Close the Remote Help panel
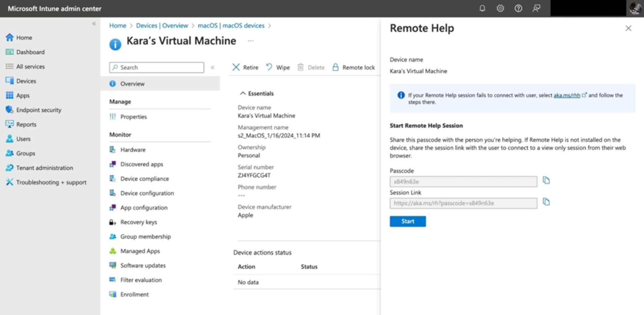 [628, 28]
